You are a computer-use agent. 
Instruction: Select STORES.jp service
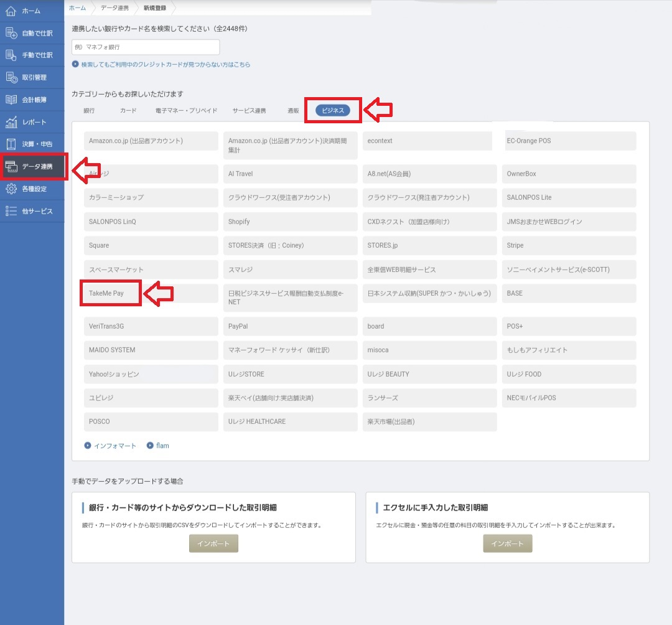[x=429, y=246]
